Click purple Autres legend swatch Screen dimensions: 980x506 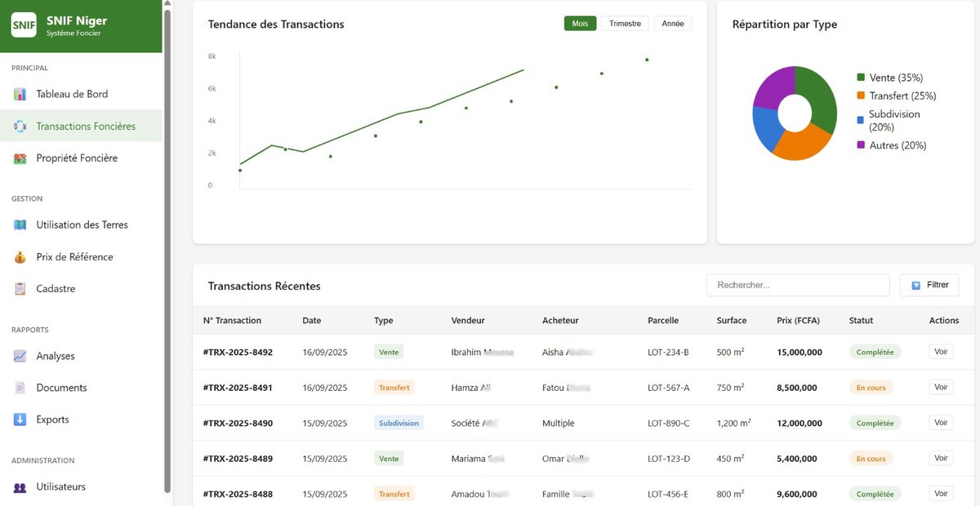861,145
